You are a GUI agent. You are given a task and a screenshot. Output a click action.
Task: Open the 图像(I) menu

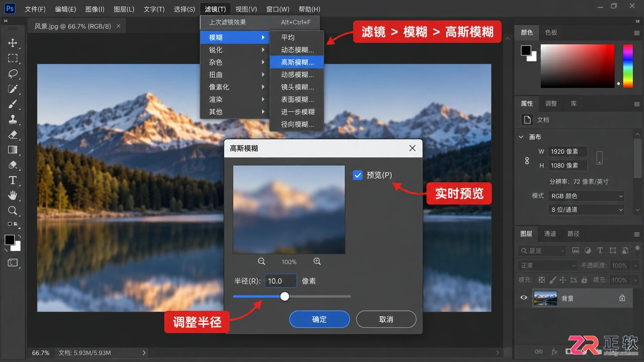(x=95, y=9)
